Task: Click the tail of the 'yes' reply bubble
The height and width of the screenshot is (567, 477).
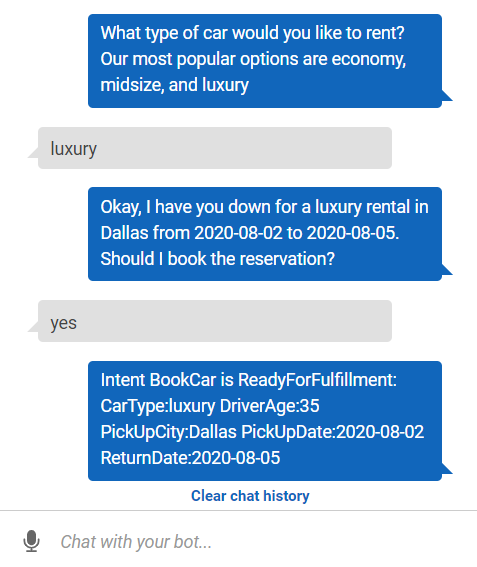Action: point(33,327)
